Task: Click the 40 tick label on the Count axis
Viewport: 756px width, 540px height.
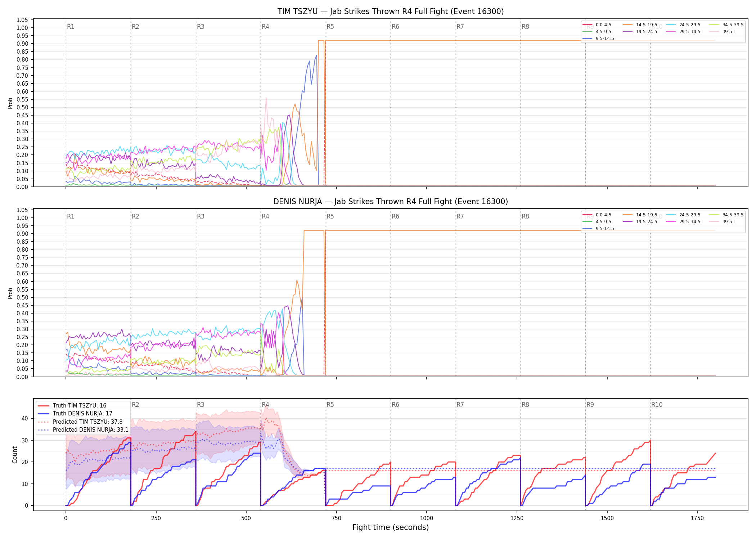Action: [25, 418]
